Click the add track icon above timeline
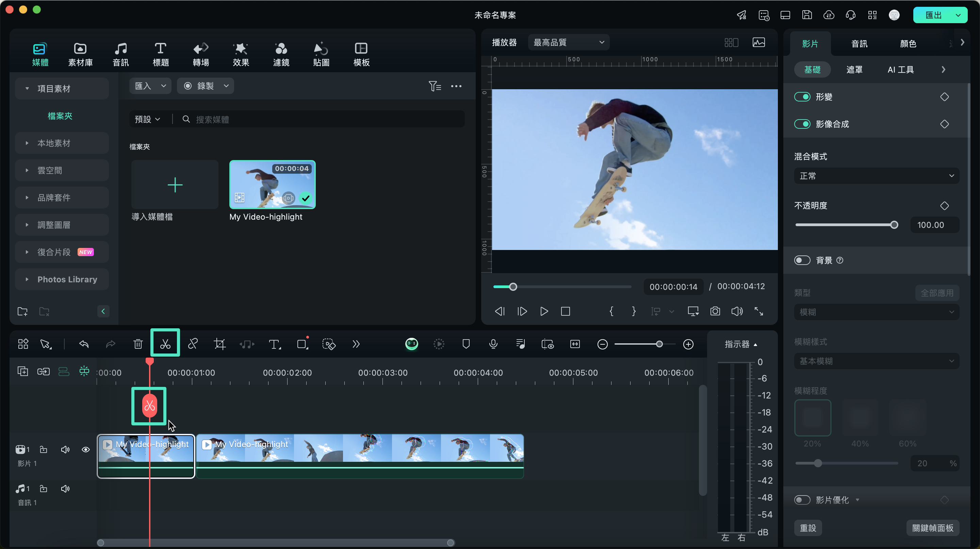The height and width of the screenshot is (549, 980). 23,371
